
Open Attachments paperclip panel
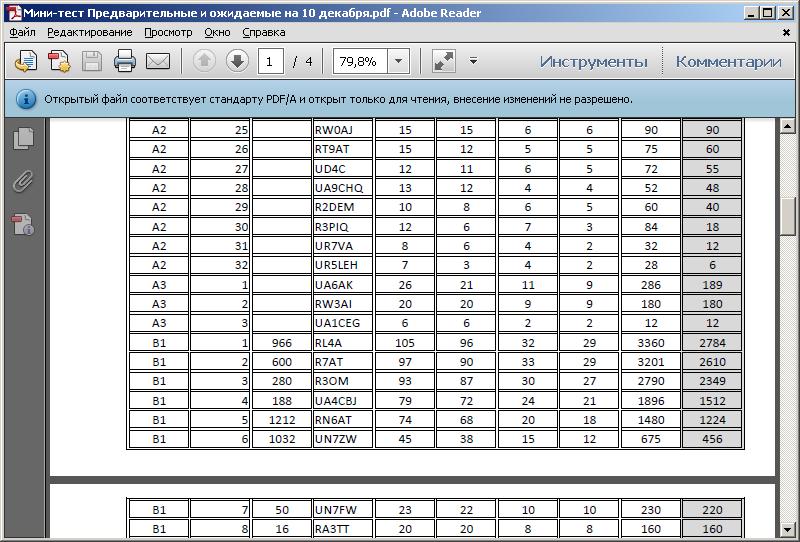(x=23, y=181)
